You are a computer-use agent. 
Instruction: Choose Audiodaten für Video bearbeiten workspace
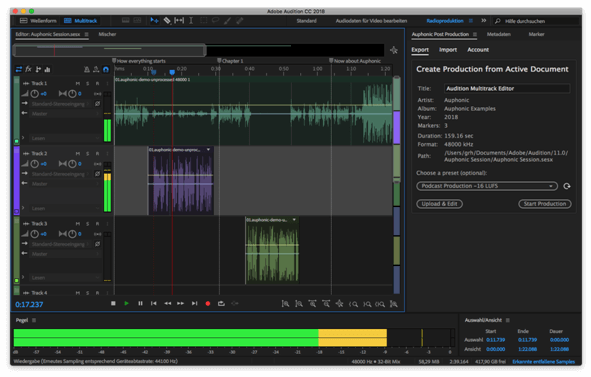pyautogui.click(x=371, y=21)
